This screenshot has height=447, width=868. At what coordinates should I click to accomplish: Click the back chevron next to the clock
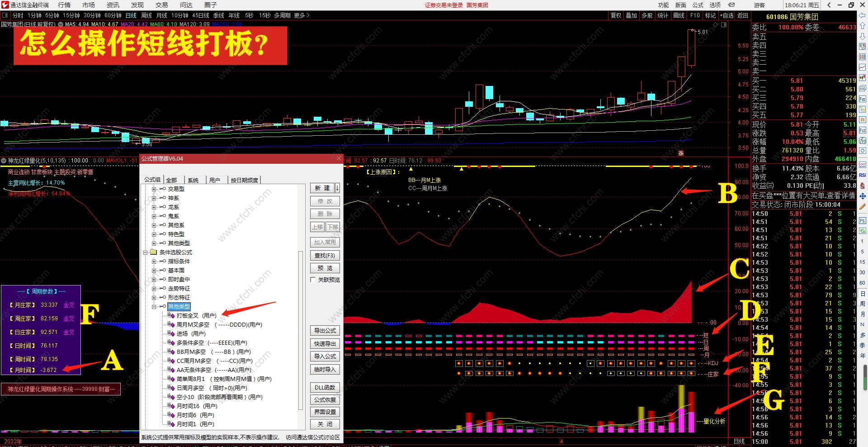coord(829,5)
